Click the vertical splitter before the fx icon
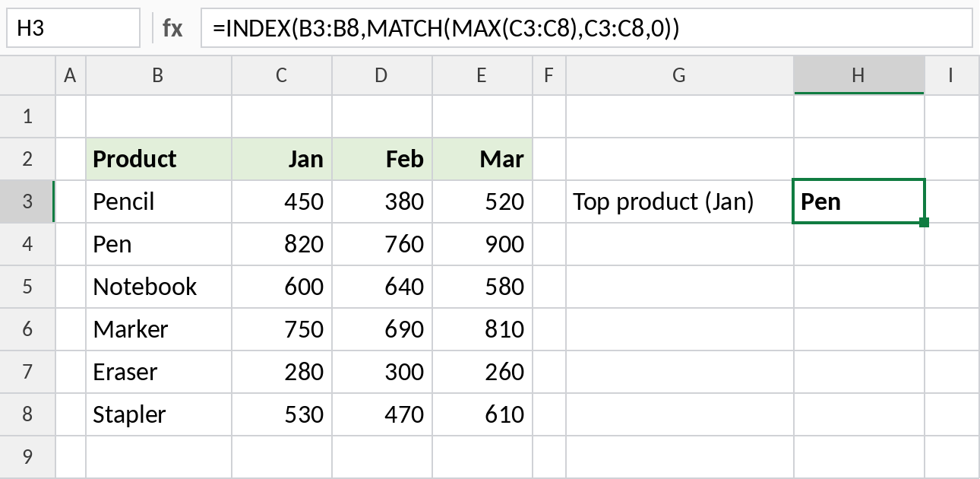The width and height of the screenshot is (980, 479). pos(152,28)
